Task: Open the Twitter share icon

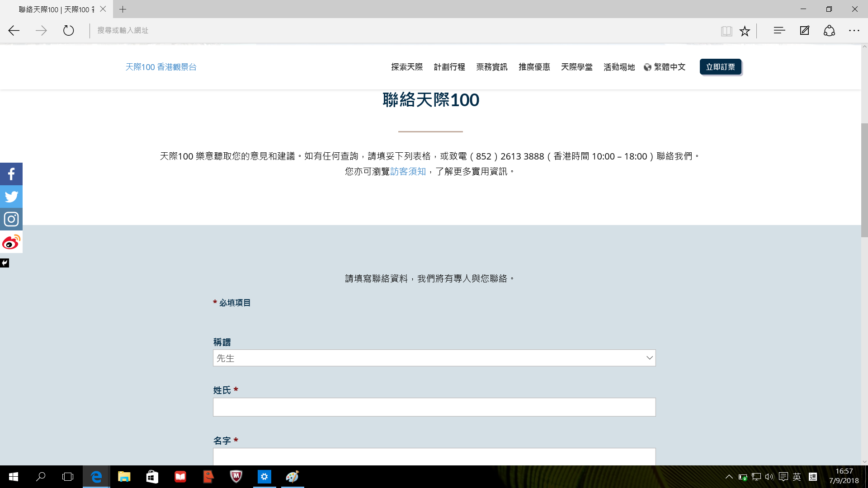Action: click(x=11, y=197)
